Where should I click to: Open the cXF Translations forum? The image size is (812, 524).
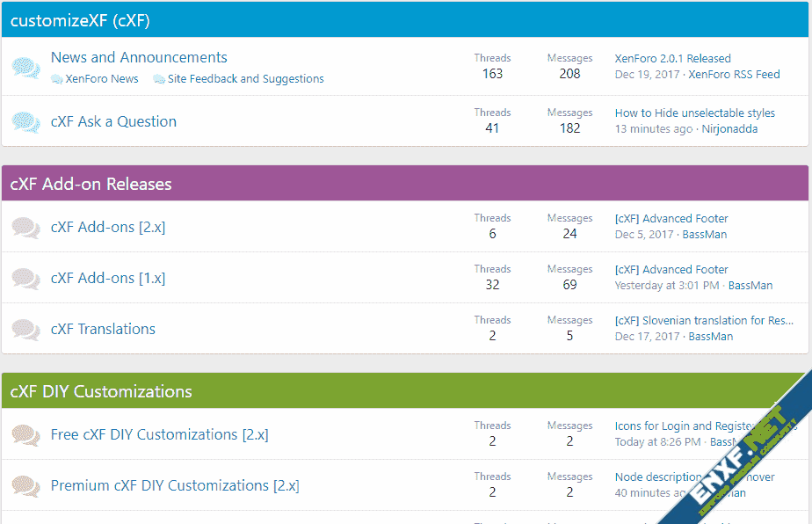tap(103, 330)
